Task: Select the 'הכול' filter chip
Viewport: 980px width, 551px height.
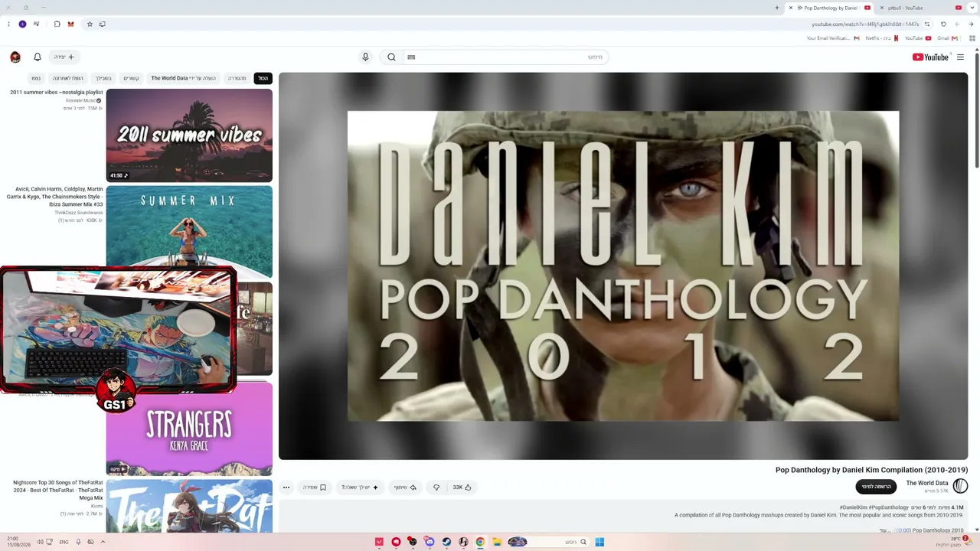Action: coord(263,78)
